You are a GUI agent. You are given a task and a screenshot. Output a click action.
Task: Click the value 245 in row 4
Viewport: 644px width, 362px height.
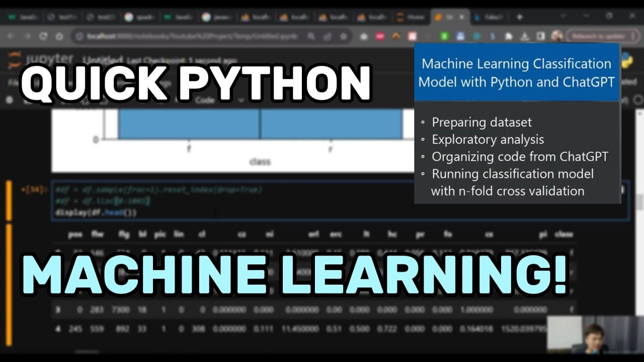click(x=75, y=329)
